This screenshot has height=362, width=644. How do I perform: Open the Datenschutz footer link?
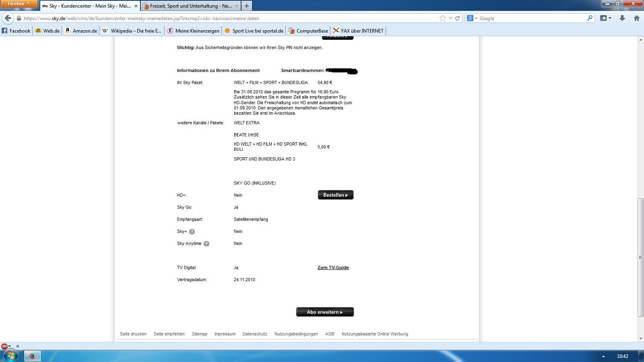[x=255, y=334]
